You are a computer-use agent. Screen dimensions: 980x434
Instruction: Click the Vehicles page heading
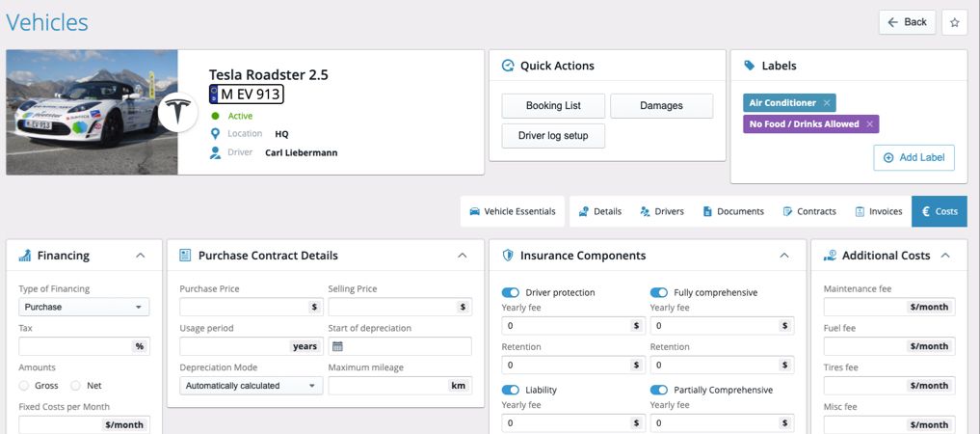tap(47, 22)
